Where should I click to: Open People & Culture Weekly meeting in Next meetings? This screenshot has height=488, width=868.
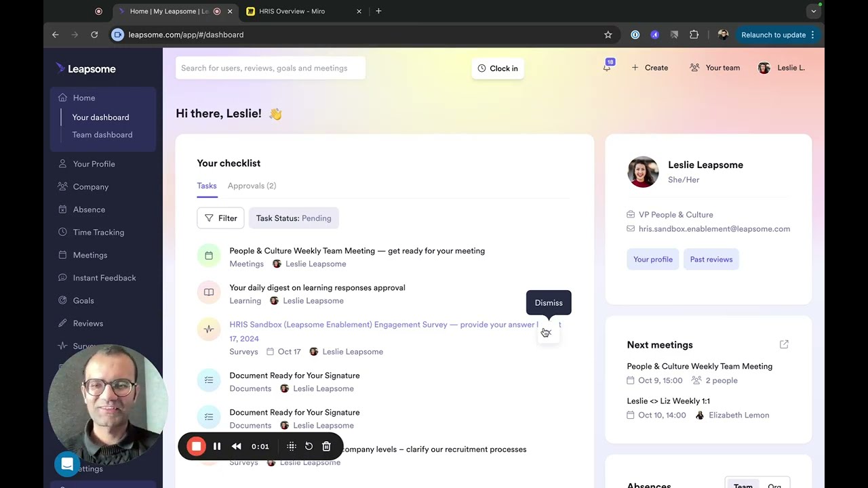tap(700, 367)
